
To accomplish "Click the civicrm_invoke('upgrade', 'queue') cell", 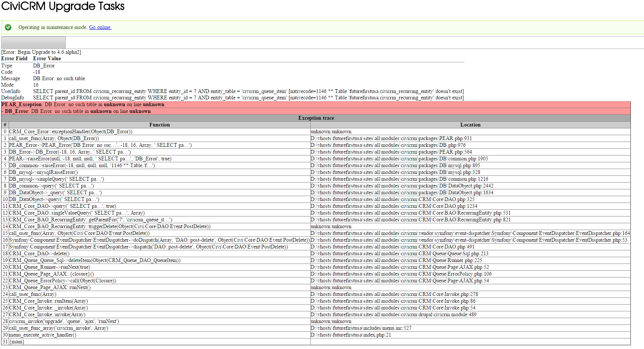I will [x=159, y=322].
